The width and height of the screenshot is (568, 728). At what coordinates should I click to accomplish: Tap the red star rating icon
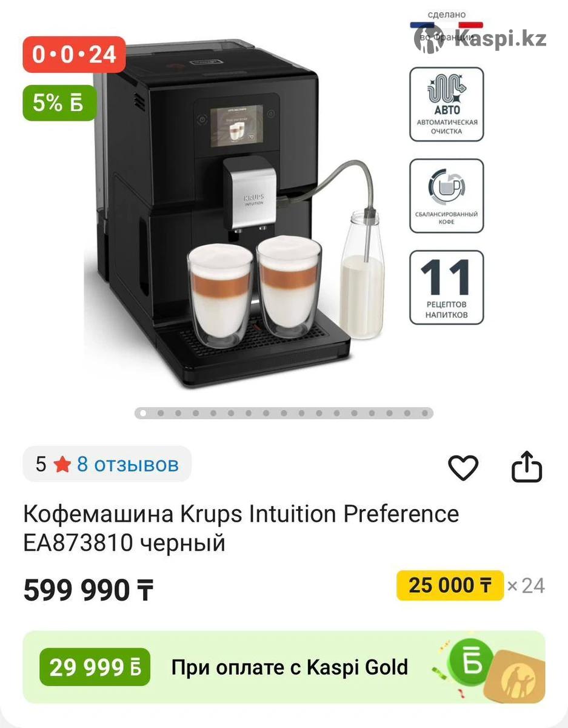tap(62, 465)
